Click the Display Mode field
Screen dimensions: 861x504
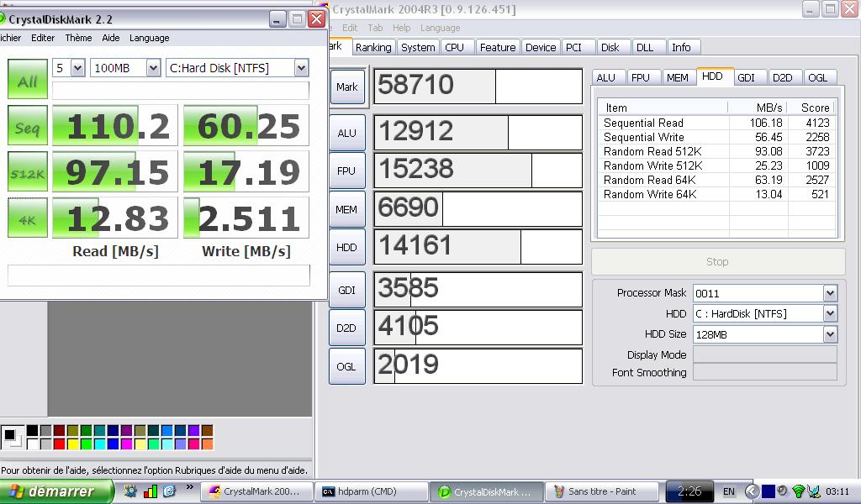tap(765, 354)
